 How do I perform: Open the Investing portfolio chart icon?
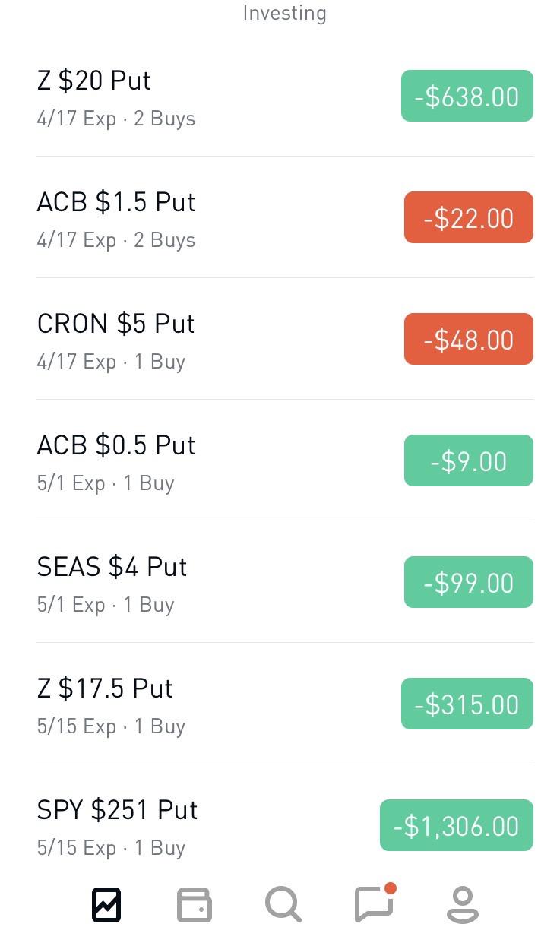click(106, 905)
